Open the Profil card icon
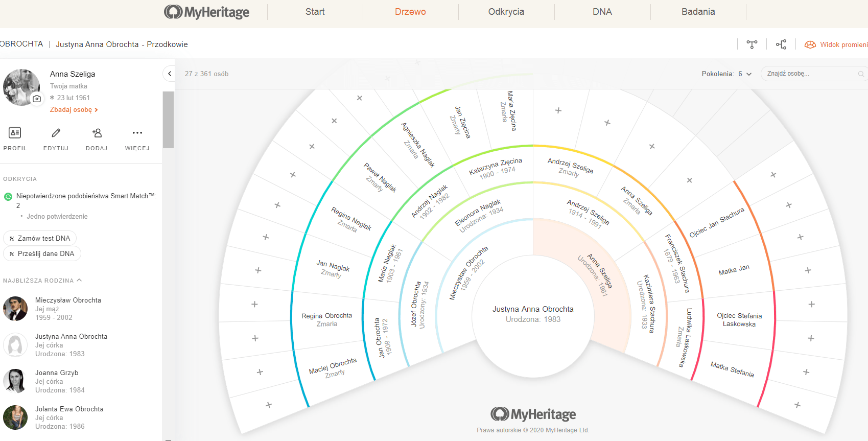 pyautogui.click(x=15, y=133)
